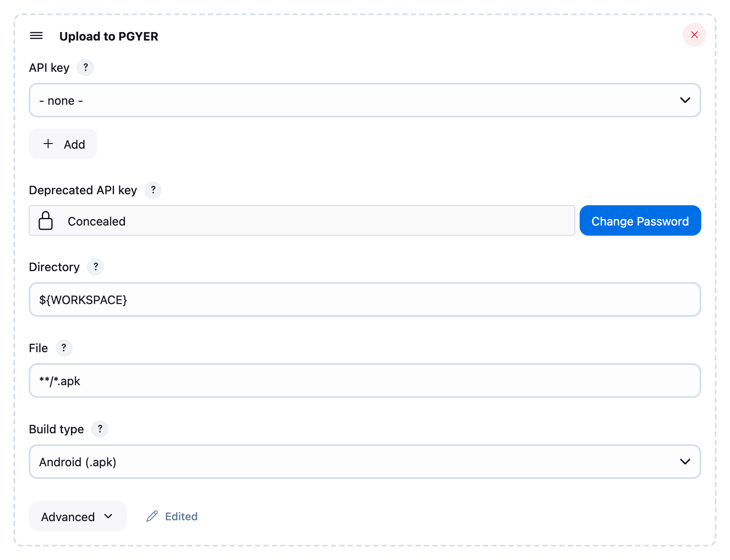
Task: Show help for Directory field
Action: click(x=95, y=267)
